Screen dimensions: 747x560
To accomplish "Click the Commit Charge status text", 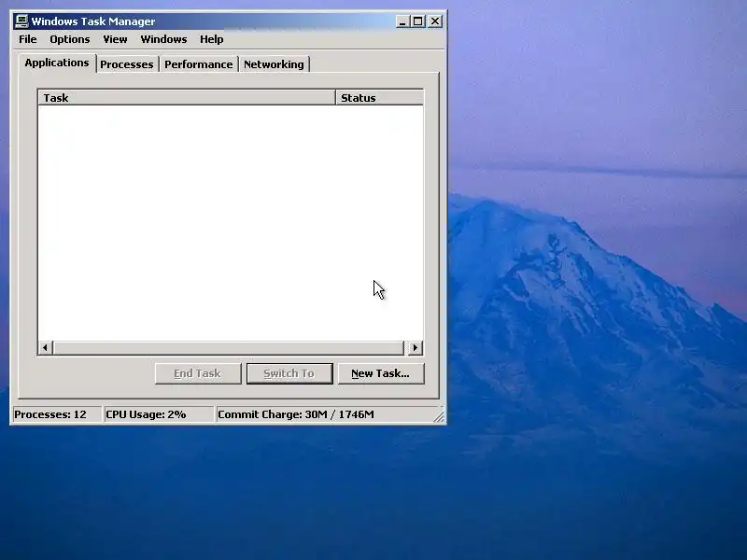I will coord(296,414).
